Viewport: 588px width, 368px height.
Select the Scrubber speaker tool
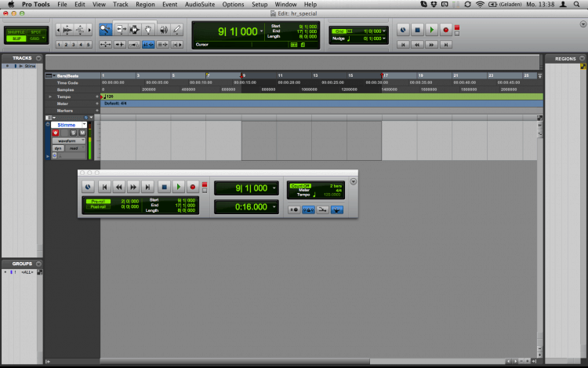pos(164,30)
